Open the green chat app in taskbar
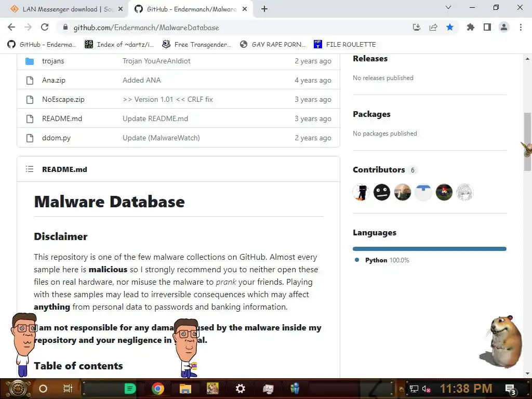This screenshot has height=399, width=532. click(130, 389)
